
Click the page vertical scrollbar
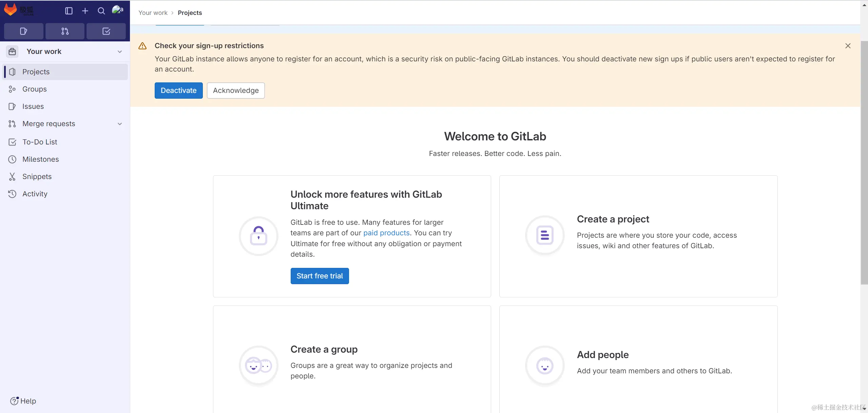pos(864,163)
